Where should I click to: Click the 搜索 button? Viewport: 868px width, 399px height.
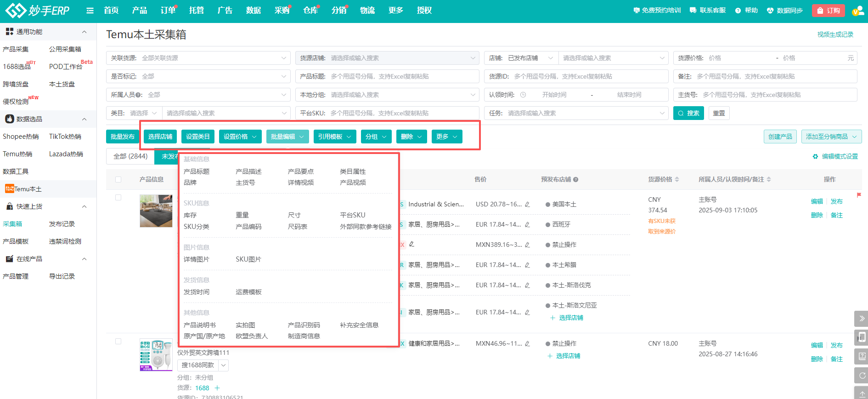[688, 113]
